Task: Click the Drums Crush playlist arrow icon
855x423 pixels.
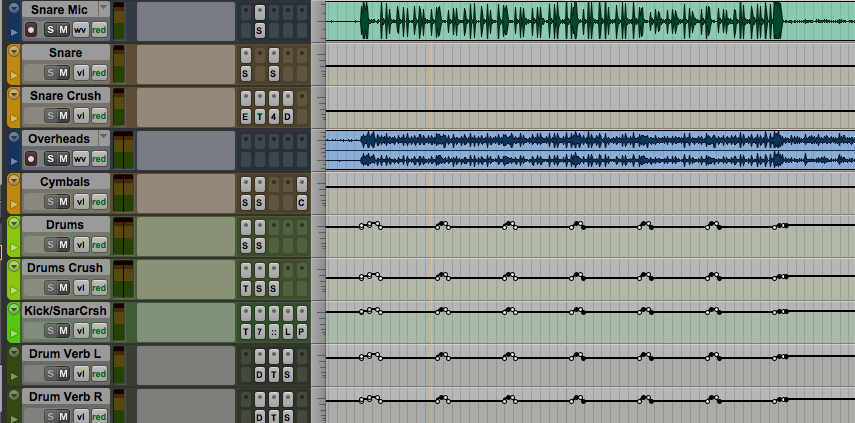Action: click(x=14, y=288)
